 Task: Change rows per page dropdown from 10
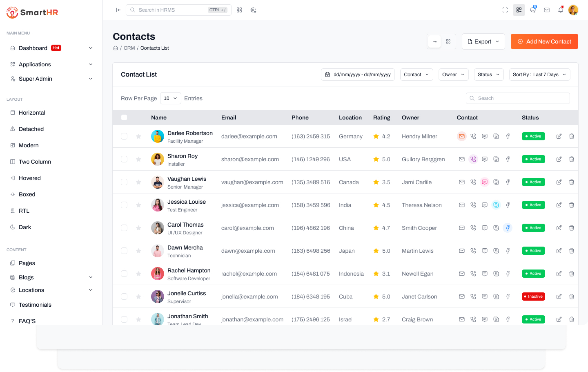(x=171, y=98)
